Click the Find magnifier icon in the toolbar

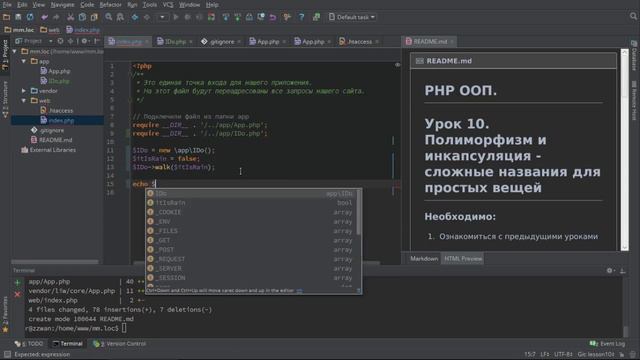coord(109,17)
